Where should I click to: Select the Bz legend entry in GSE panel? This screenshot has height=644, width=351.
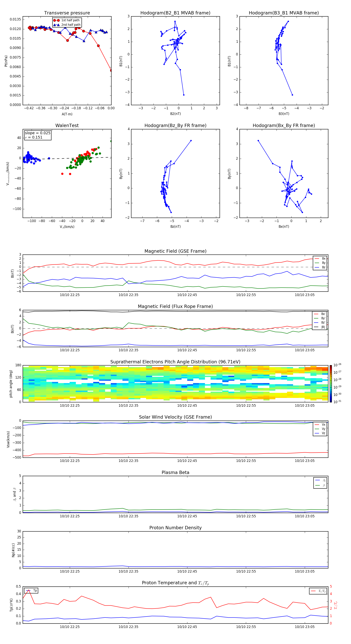click(320, 267)
